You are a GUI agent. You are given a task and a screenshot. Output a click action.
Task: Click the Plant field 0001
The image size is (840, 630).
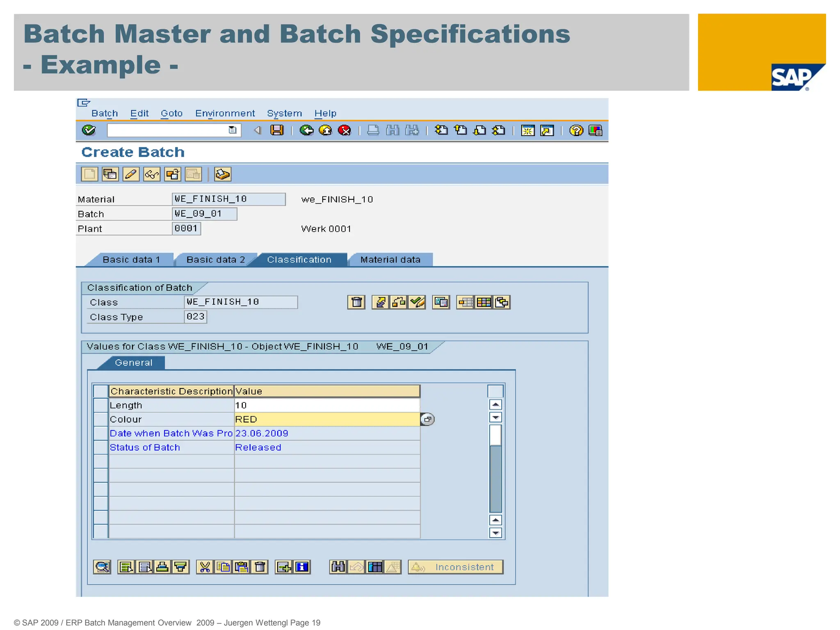(187, 228)
